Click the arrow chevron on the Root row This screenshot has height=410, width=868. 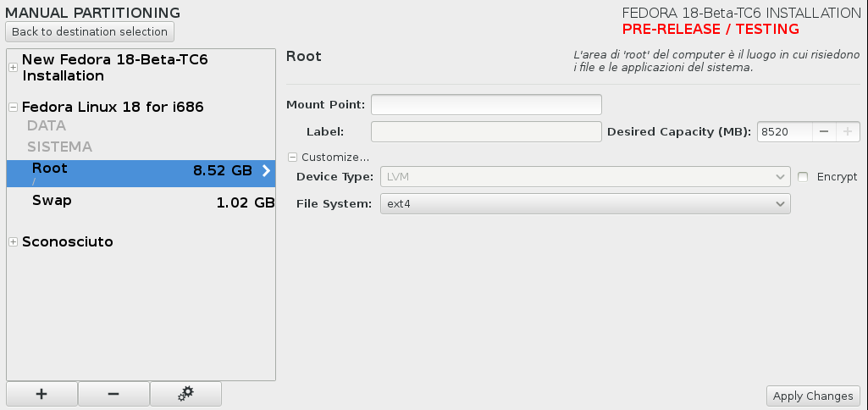pos(266,170)
